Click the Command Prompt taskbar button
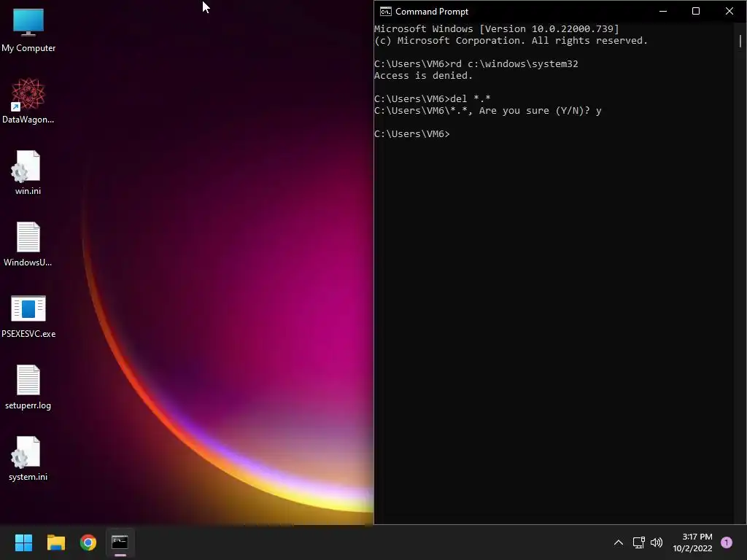Image resolution: width=747 pixels, height=560 pixels. 120,542
